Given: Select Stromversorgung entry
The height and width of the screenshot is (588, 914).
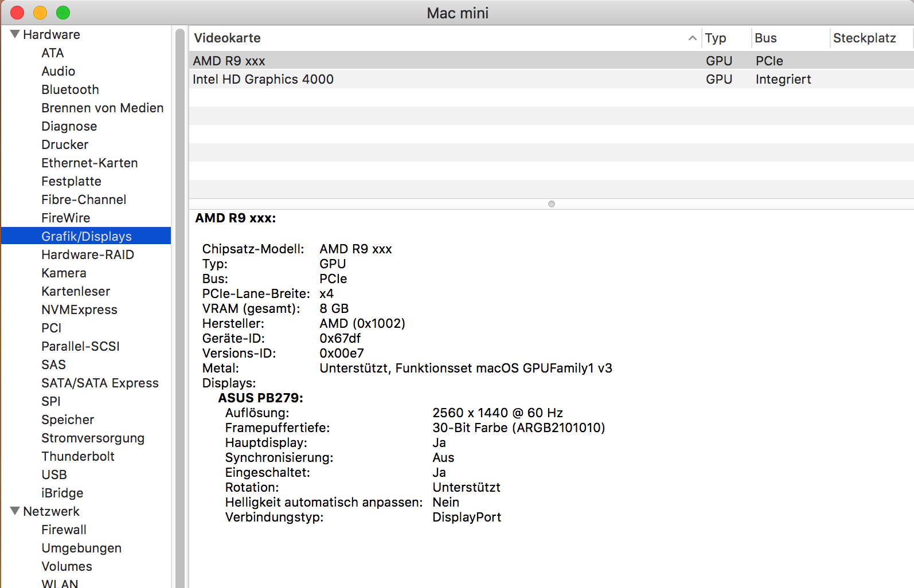Looking at the screenshot, I should coord(93,438).
